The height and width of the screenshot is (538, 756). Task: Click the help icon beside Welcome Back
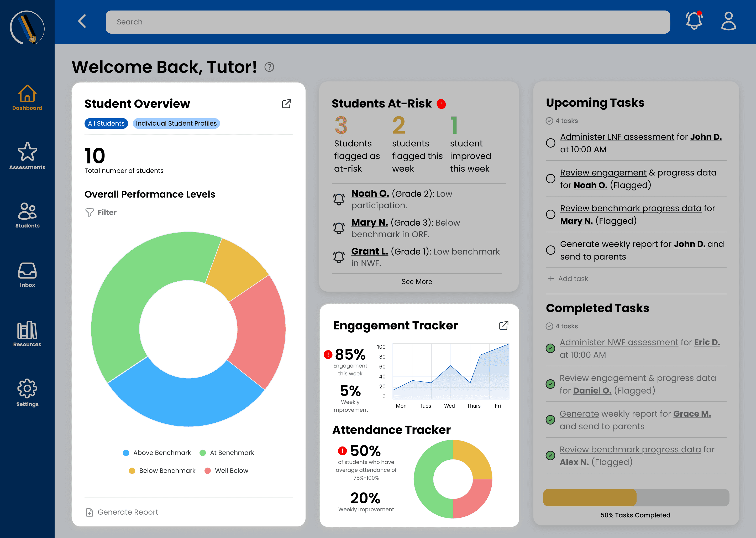tap(269, 67)
